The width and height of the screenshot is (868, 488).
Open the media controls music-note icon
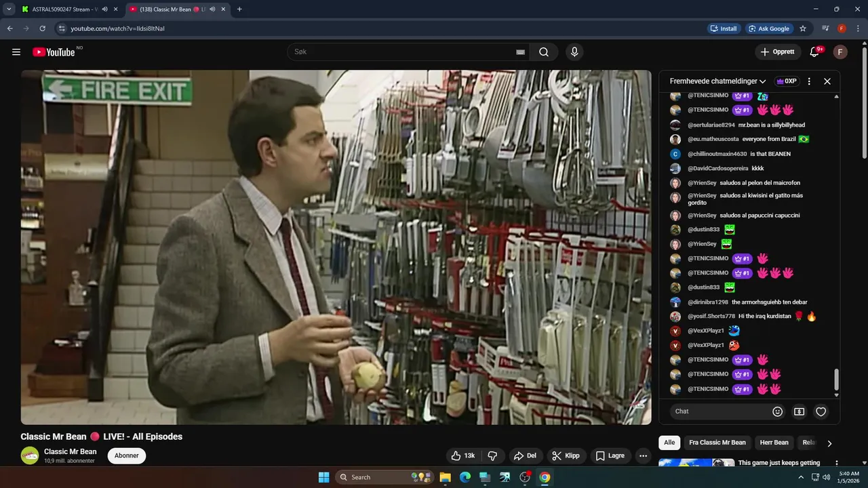[825, 28]
